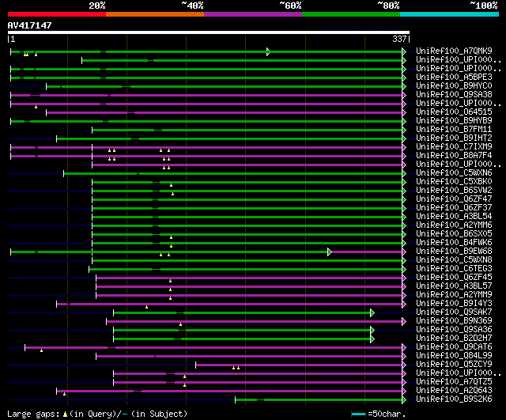Select the UniRef100_B8A7F4 label
Viewport: 506px width, 420px height.
[x=454, y=155]
